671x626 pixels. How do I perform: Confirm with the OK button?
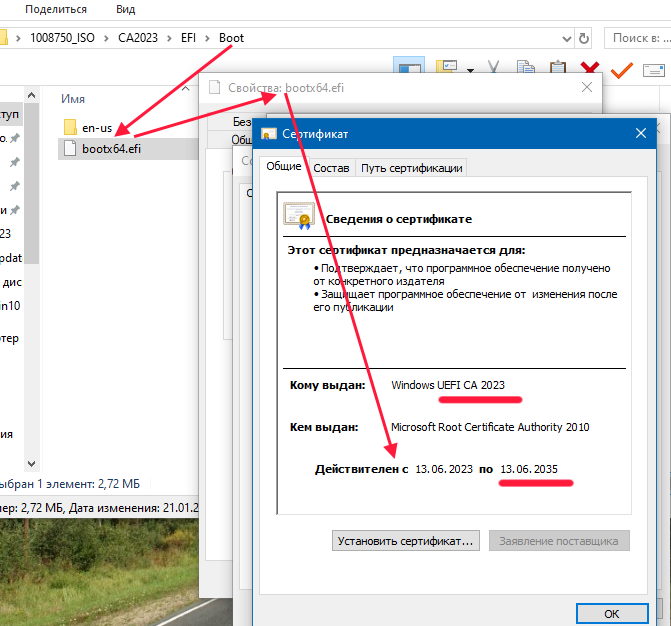(x=612, y=614)
